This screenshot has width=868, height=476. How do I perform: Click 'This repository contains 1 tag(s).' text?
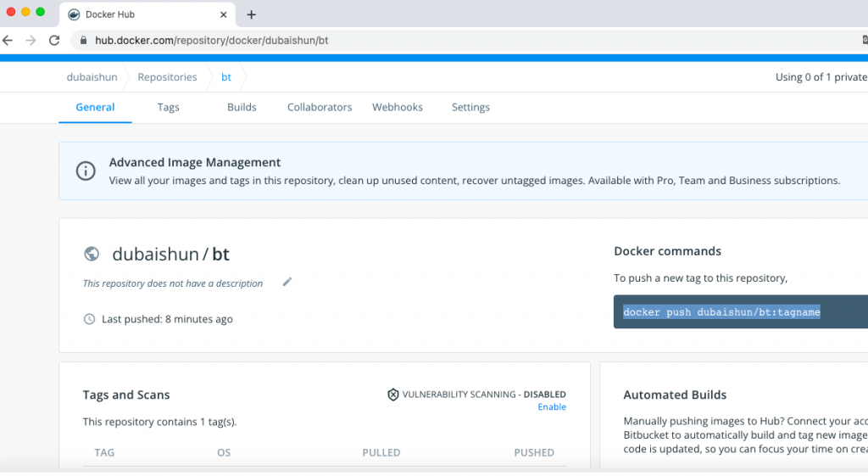click(x=159, y=422)
